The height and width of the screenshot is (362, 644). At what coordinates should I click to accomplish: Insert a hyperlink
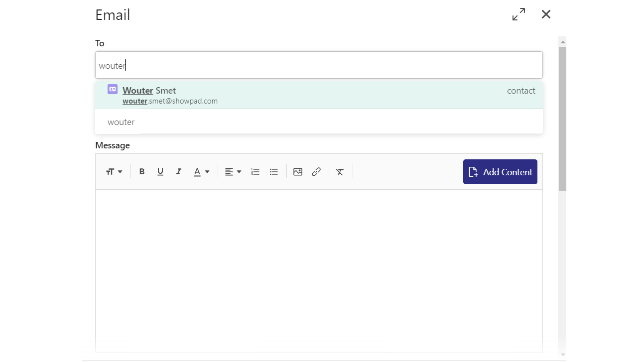click(316, 171)
